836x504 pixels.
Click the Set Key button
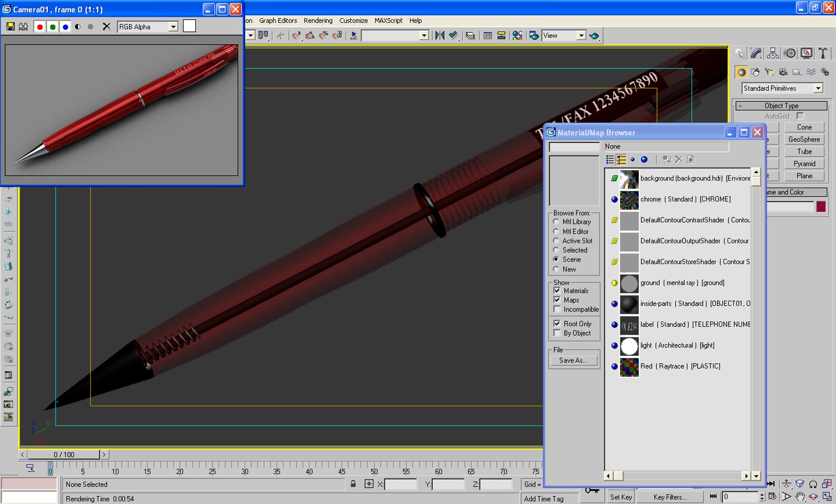(621, 497)
